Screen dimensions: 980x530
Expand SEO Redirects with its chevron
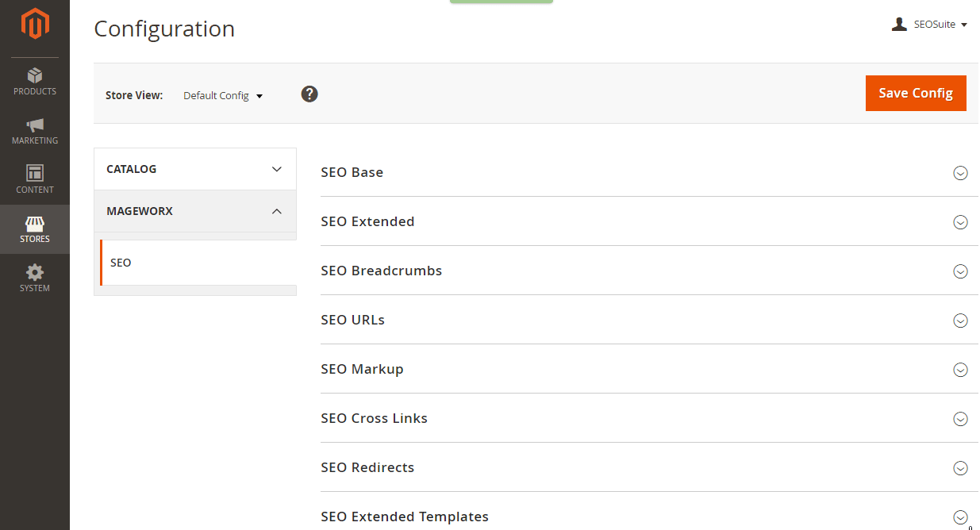(x=960, y=468)
